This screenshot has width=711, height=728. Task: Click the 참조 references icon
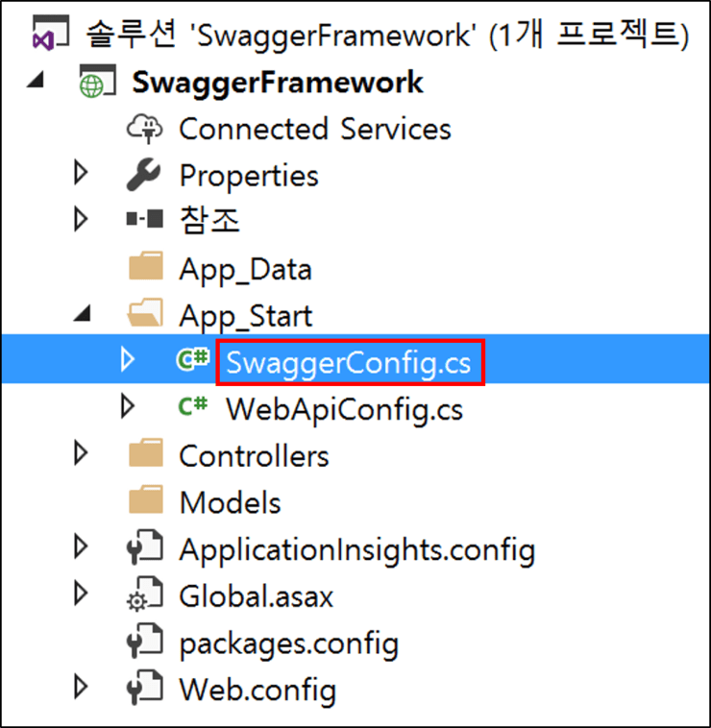pyautogui.click(x=145, y=222)
